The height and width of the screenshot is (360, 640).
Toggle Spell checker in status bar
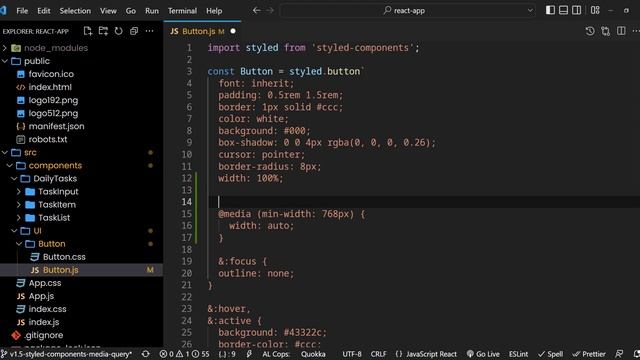coord(550,354)
